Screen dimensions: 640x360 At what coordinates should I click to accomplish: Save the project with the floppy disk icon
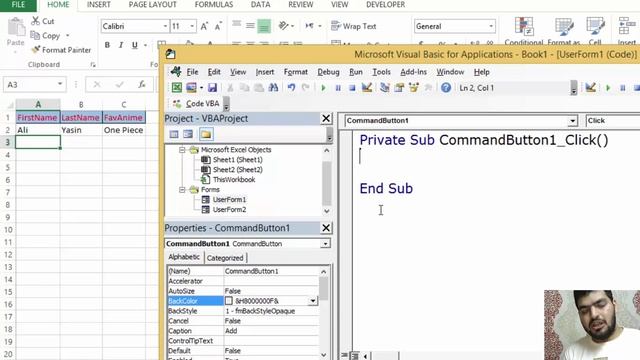coord(212,87)
